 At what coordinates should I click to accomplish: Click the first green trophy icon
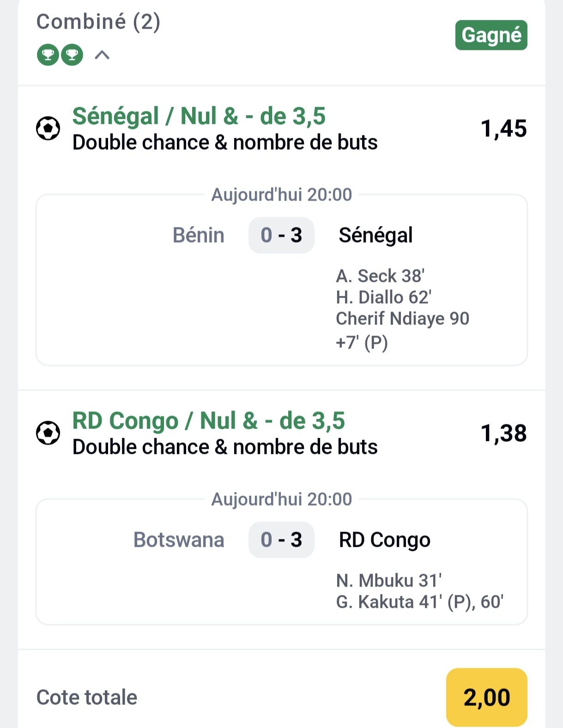coord(48,55)
